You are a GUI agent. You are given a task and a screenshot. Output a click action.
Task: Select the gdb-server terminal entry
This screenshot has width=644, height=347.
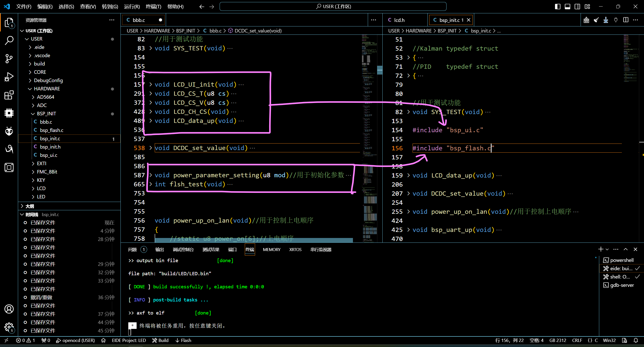(621, 285)
